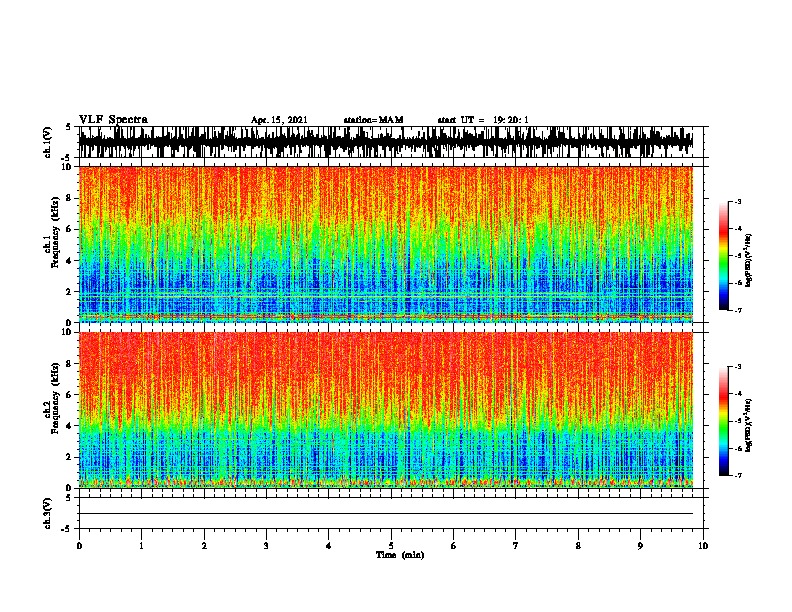Click the "station=MAM" header label
The image size is (792, 612).
373,120
